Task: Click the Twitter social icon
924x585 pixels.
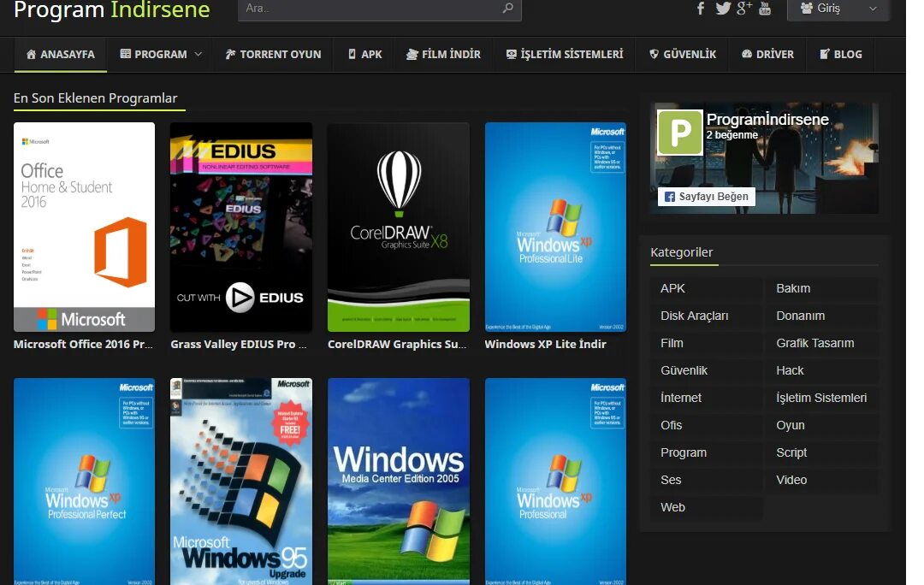Action: click(723, 9)
